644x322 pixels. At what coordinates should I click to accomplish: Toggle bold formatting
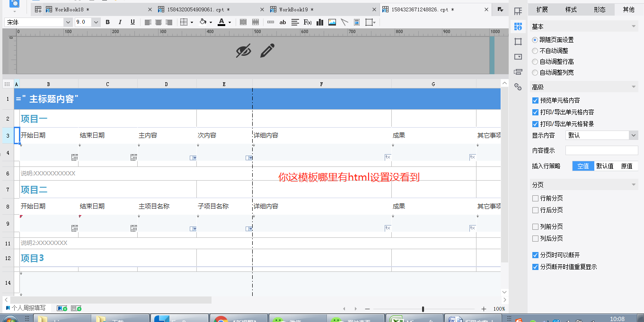tap(107, 22)
